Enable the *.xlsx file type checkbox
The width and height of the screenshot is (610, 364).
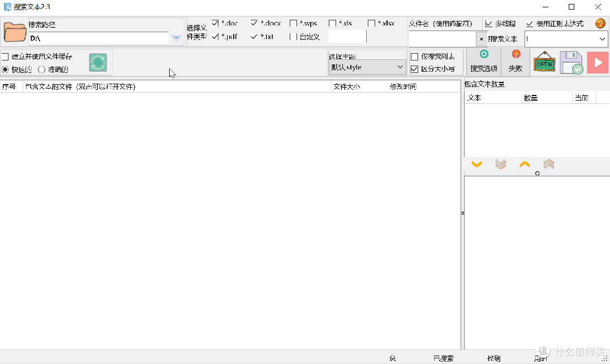(x=371, y=23)
